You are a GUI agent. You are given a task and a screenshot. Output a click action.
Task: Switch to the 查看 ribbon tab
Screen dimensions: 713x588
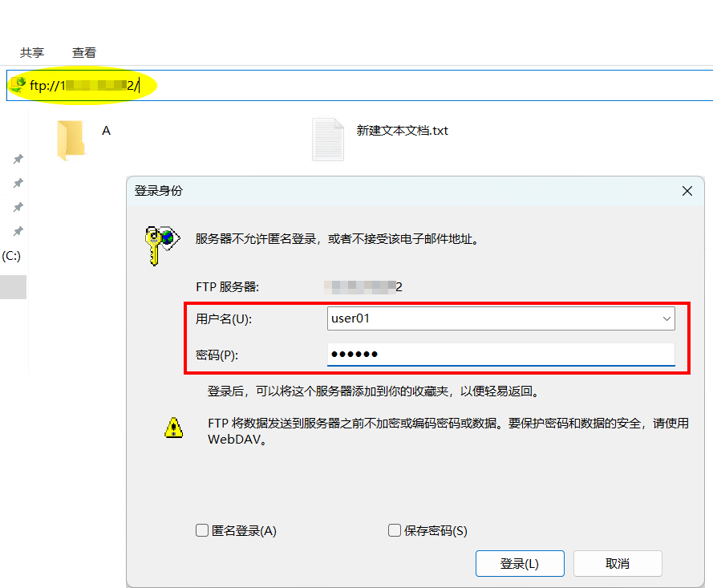coord(84,53)
